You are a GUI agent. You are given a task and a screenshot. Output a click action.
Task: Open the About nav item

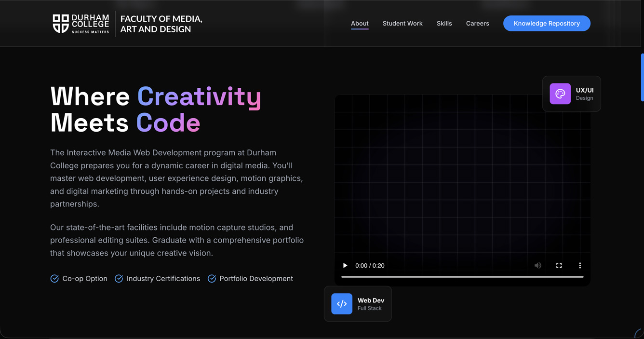coord(360,23)
